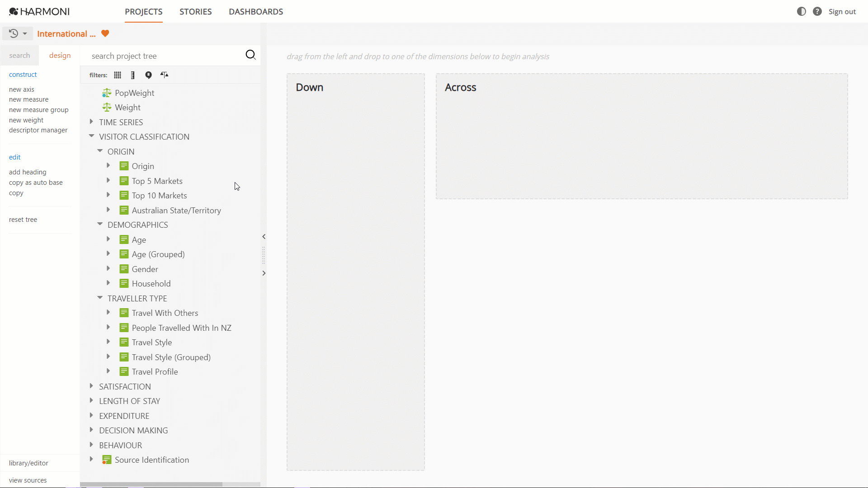Open the history dropdown button
This screenshot has height=488, width=868.
(x=18, y=33)
